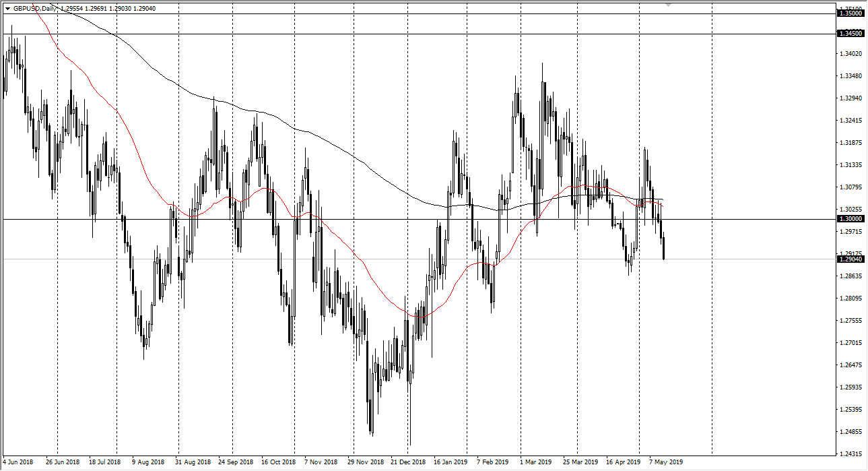
Task: Click the 7 May 2019 date label
Action: 665,462
